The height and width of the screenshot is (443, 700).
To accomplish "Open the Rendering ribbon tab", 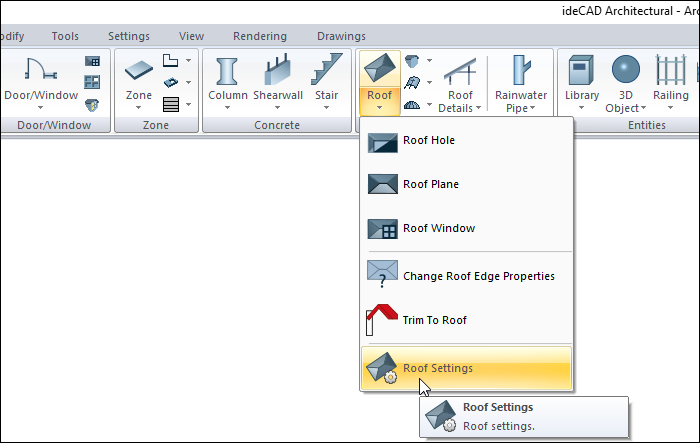I will coord(260,36).
